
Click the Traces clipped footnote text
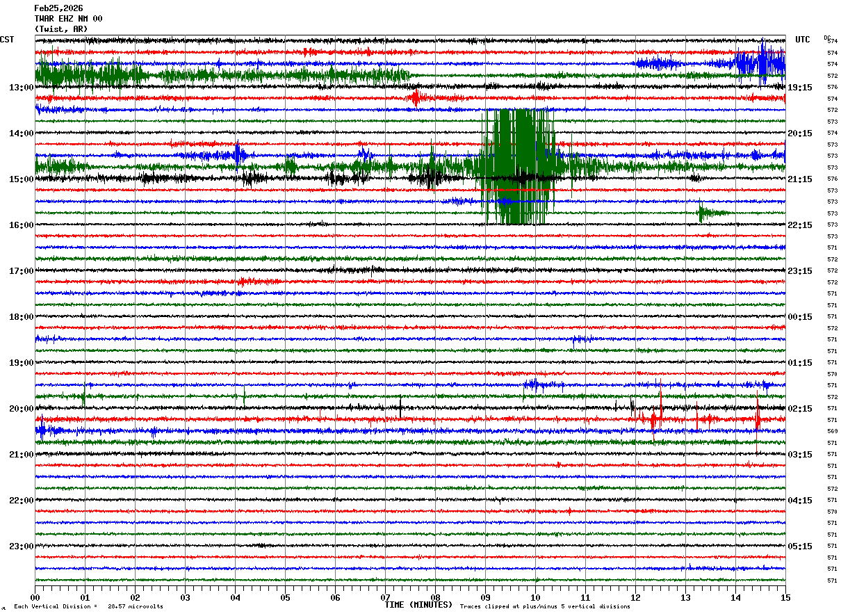click(545, 606)
